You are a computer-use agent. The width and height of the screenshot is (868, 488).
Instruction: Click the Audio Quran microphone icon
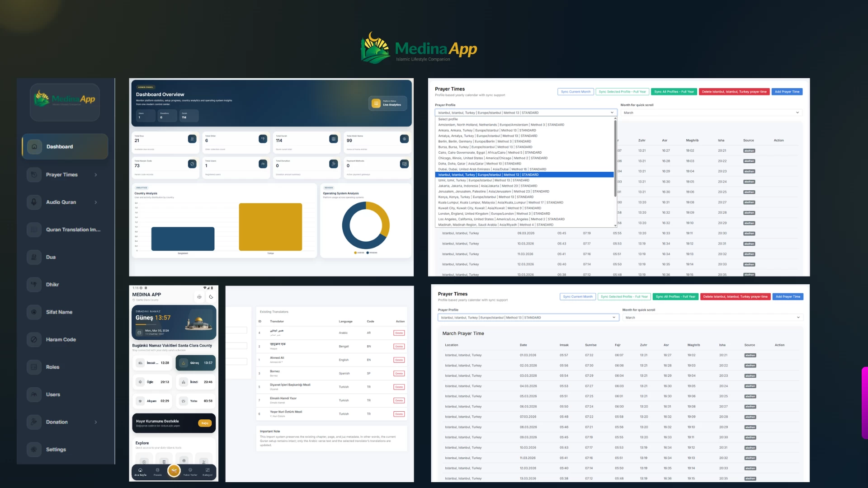coord(34,202)
